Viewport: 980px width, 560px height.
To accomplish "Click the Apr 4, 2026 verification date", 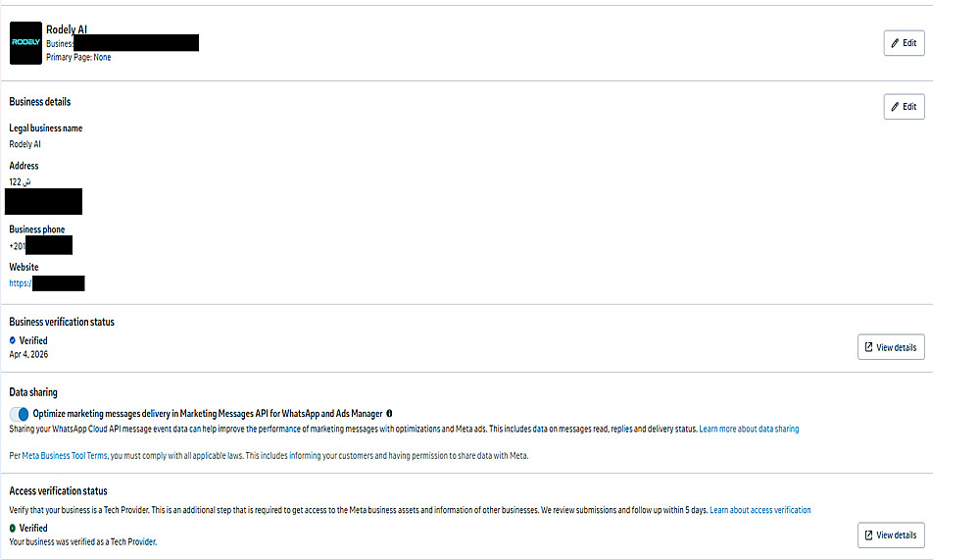I will [28, 353].
